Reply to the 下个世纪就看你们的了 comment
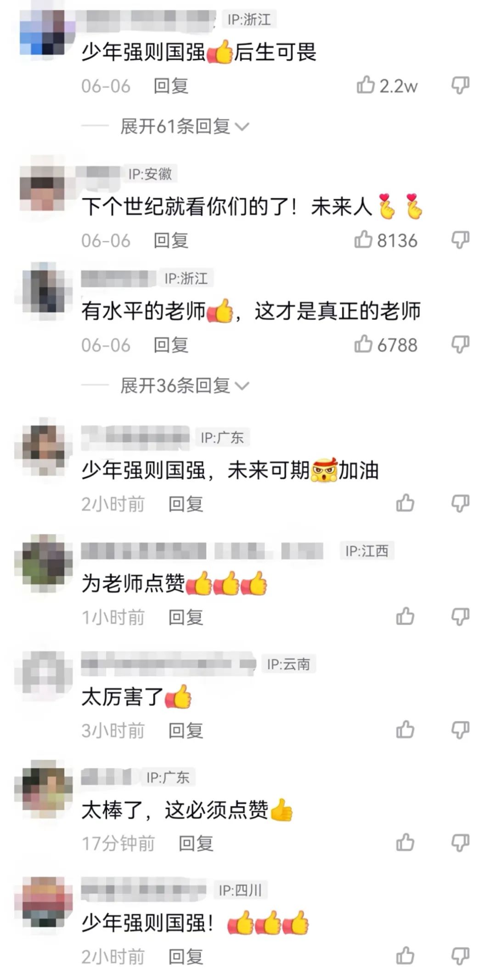Screen dimensions: 496x980 [x=171, y=240]
